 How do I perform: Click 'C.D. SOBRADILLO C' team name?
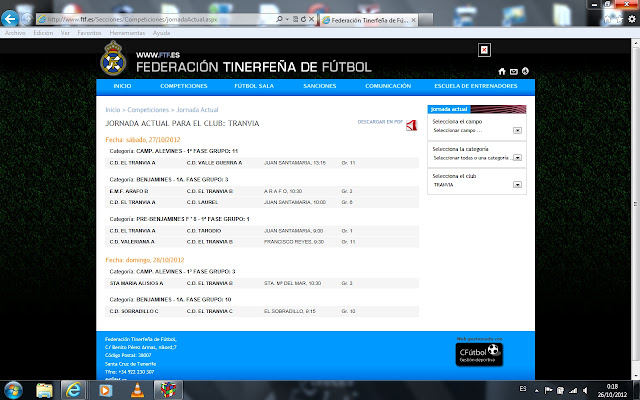[x=134, y=311]
